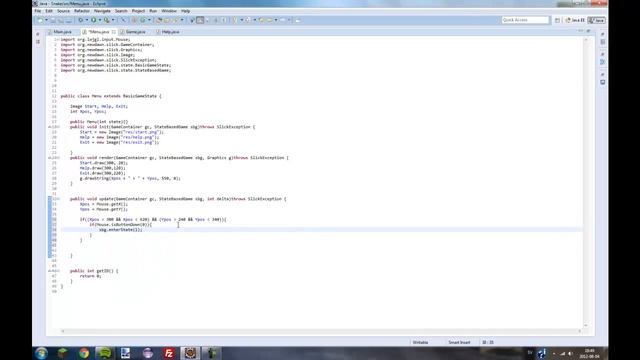Image resolution: width=640 pixels, height=360 pixels.
Task: Open the Project menu
Action: pos(138,11)
